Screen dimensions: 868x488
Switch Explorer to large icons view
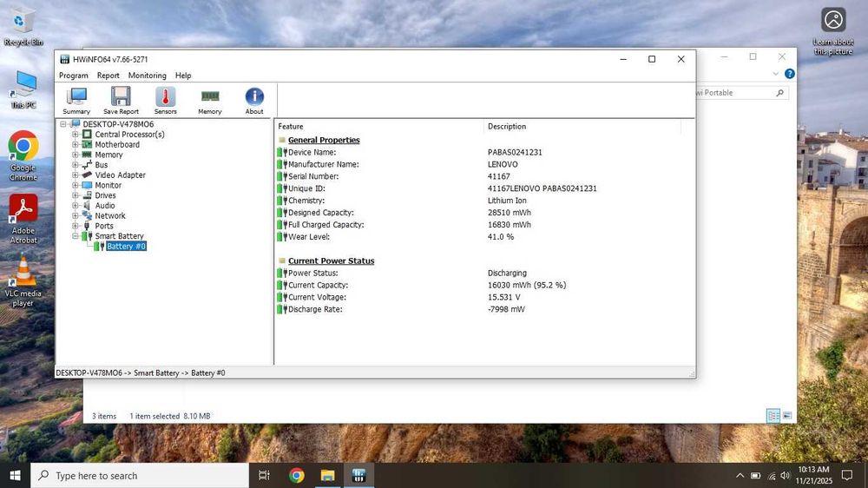[787, 415]
